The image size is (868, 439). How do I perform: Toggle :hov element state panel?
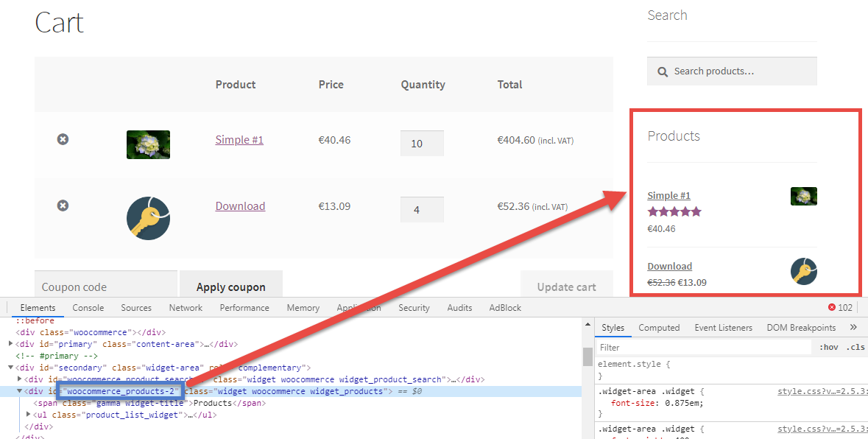click(x=829, y=347)
